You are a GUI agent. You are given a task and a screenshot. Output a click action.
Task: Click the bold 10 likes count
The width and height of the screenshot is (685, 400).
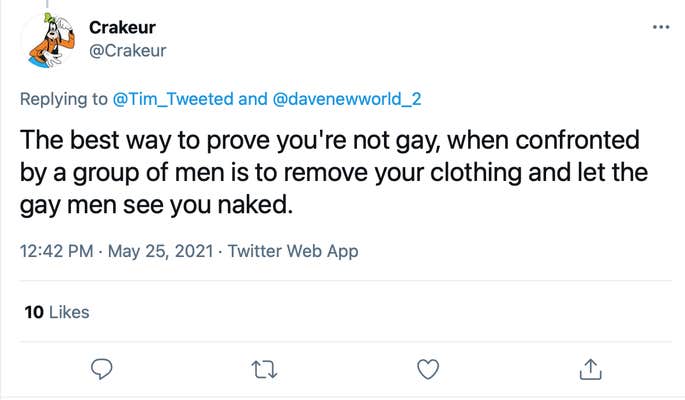(33, 312)
